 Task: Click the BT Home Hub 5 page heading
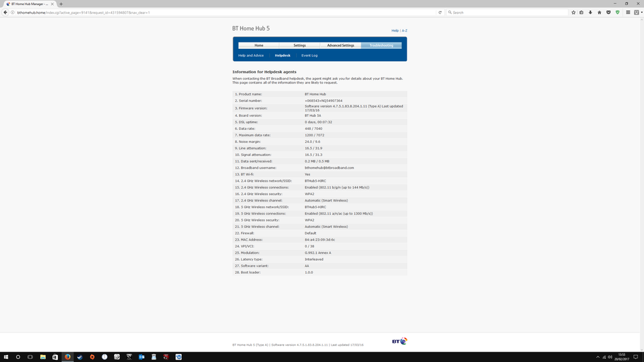(x=251, y=28)
